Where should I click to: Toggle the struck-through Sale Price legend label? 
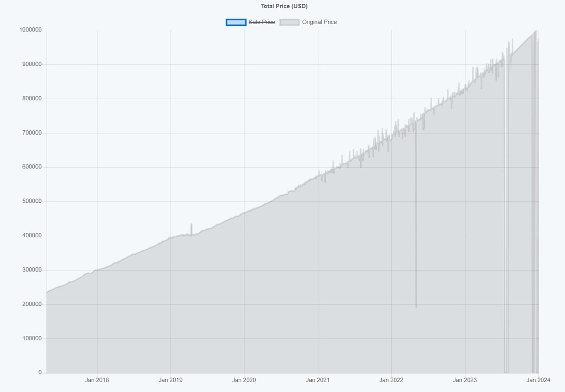coord(262,22)
